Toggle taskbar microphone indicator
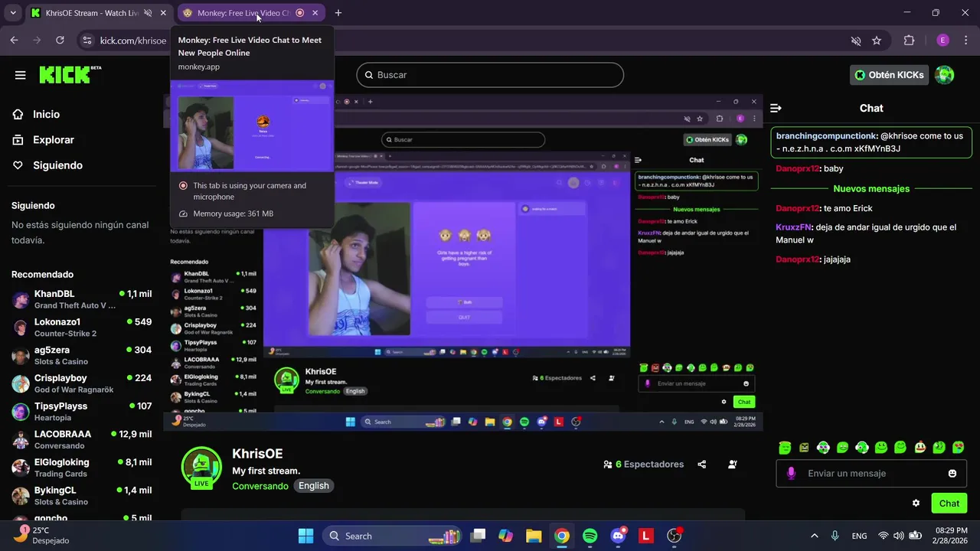Image resolution: width=980 pixels, height=551 pixels. point(835,536)
